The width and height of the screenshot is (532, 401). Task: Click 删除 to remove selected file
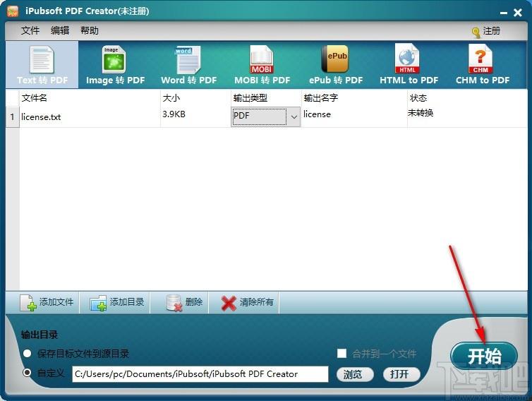(x=184, y=302)
